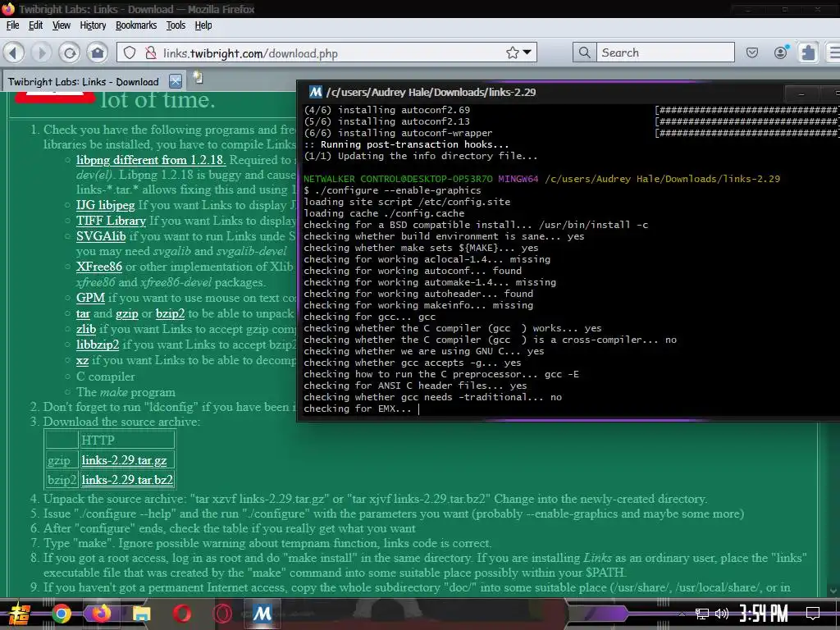The height and width of the screenshot is (630, 840).
Task: Minimize the MINGW64 terminal window
Action: pyautogui.click(x=801, y=94)
